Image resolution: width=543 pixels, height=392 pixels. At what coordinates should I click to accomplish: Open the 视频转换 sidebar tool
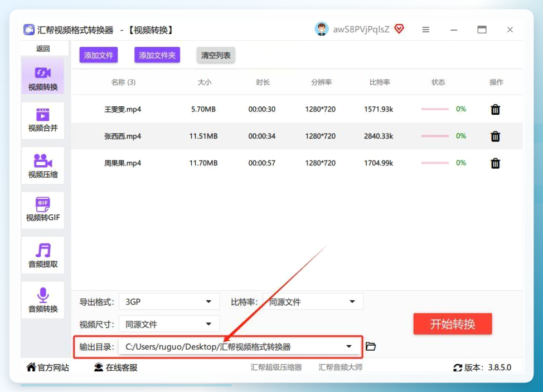(42, 77)
